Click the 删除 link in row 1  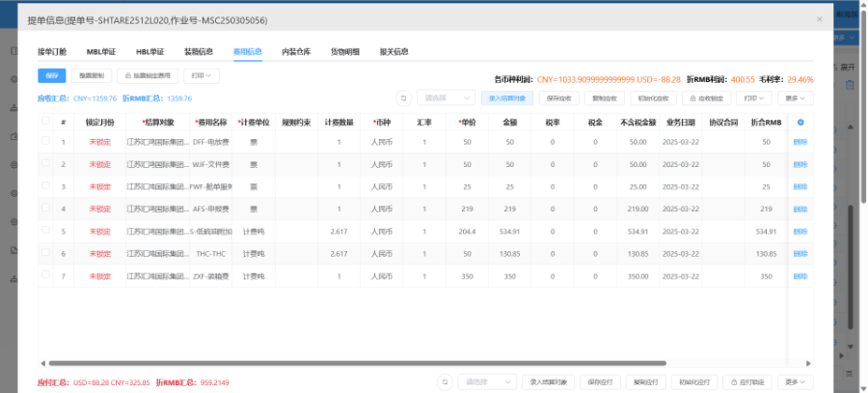coord(800,142)
